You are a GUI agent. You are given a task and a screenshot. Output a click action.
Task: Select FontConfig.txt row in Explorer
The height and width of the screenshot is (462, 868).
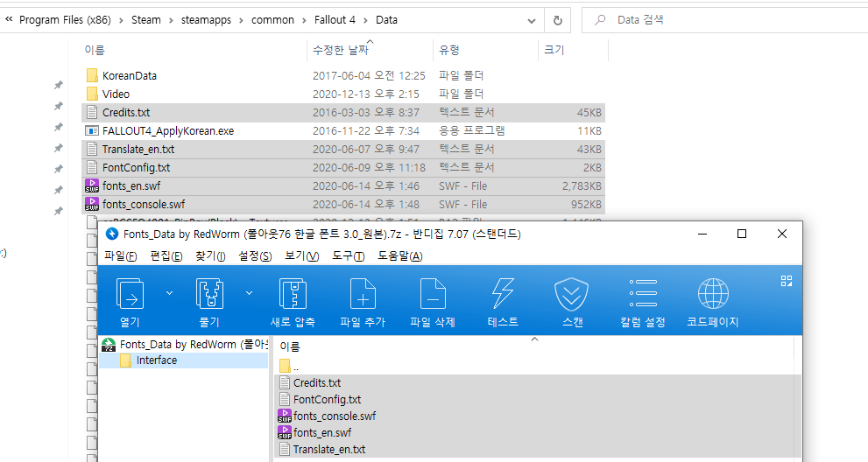[x=343, y=168]
